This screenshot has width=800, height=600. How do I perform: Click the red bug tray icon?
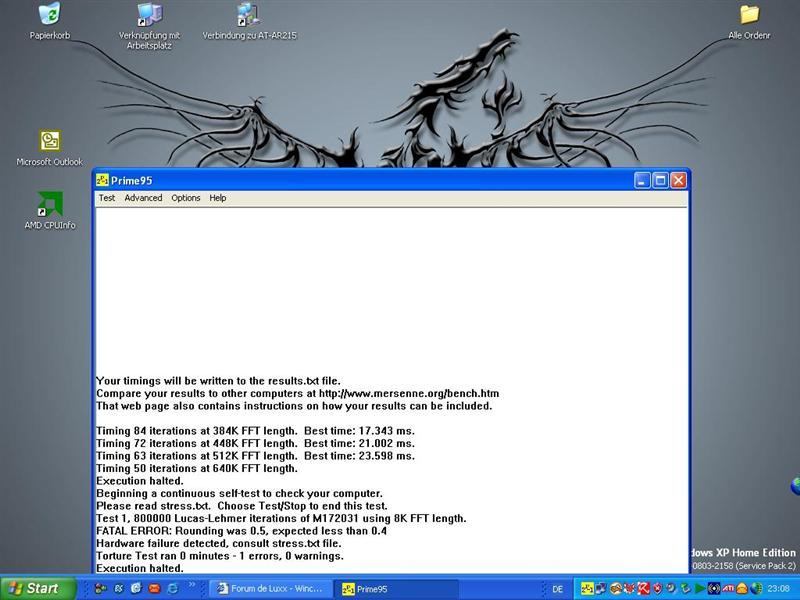(x=629, y=588)
